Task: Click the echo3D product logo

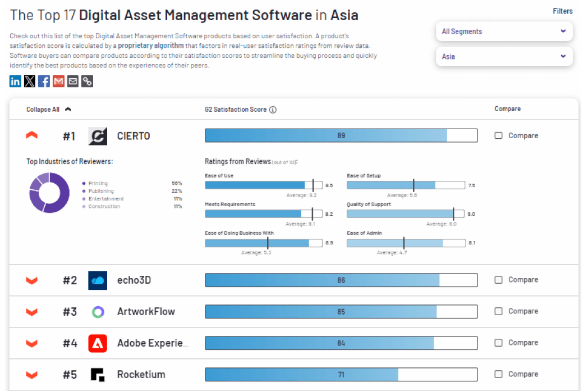Action: pos(98,280)
